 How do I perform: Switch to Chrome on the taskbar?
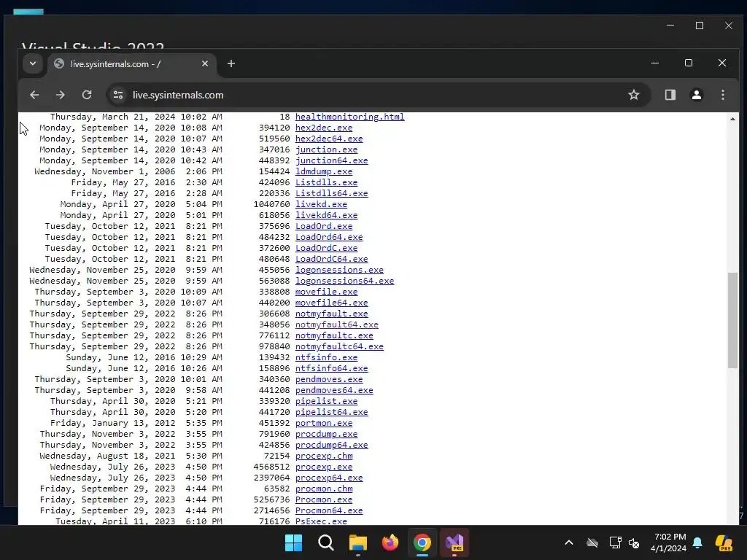(x=422, y=542)
